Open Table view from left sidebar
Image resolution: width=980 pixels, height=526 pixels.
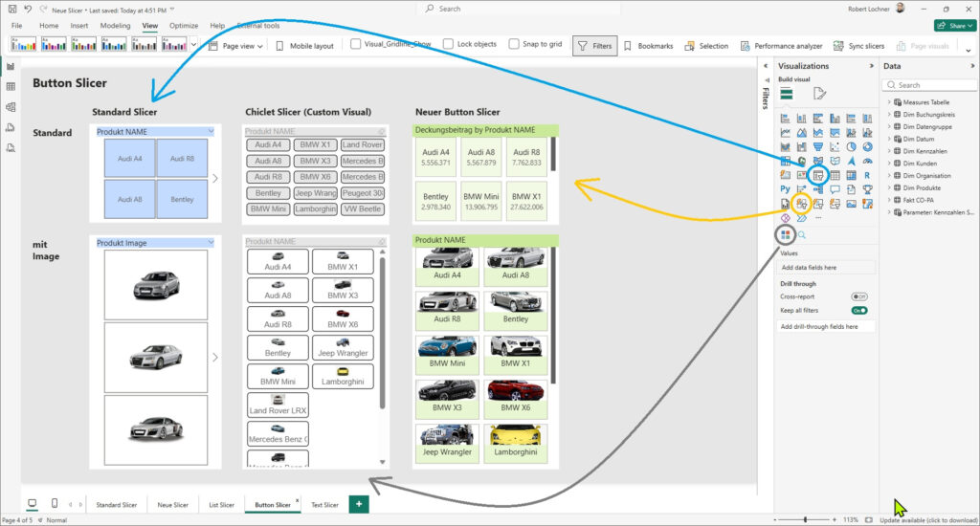tap(11, 87)
